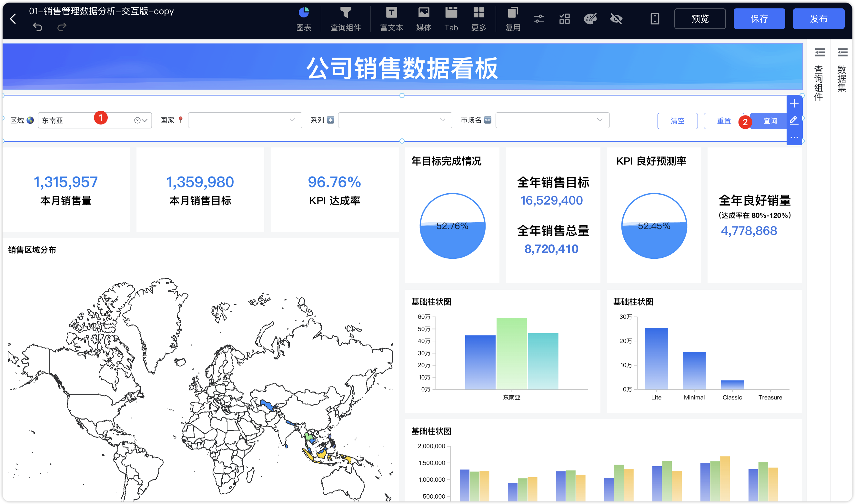Open the 区域 dropdown arrow
The image size is (855, 504).
point(145,120)
